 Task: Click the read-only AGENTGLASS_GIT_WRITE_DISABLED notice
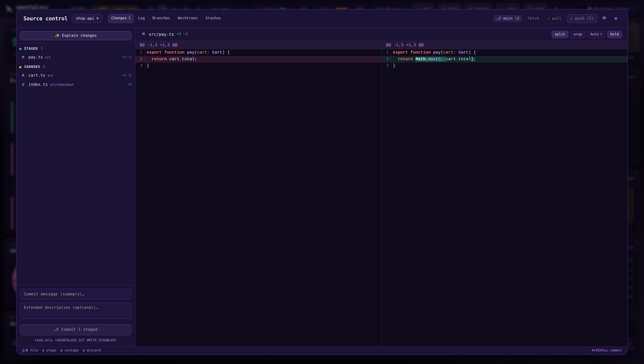(x=76, y=340)
